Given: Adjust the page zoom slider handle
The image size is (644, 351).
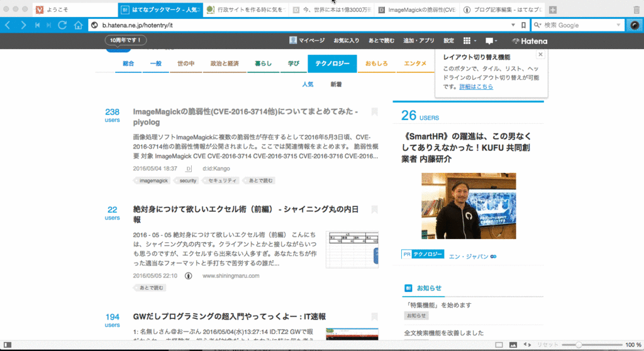Looking at the screenshot, I should 579,345.
